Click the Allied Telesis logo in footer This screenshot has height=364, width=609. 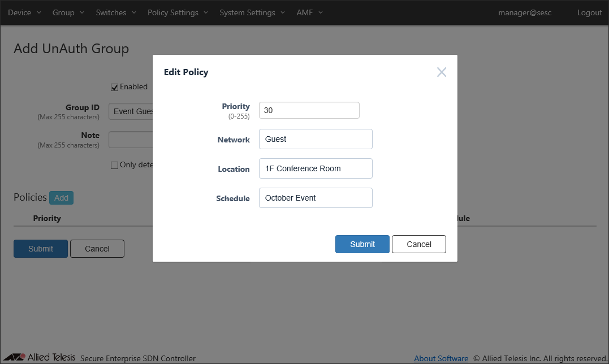(x=38, y=358)
